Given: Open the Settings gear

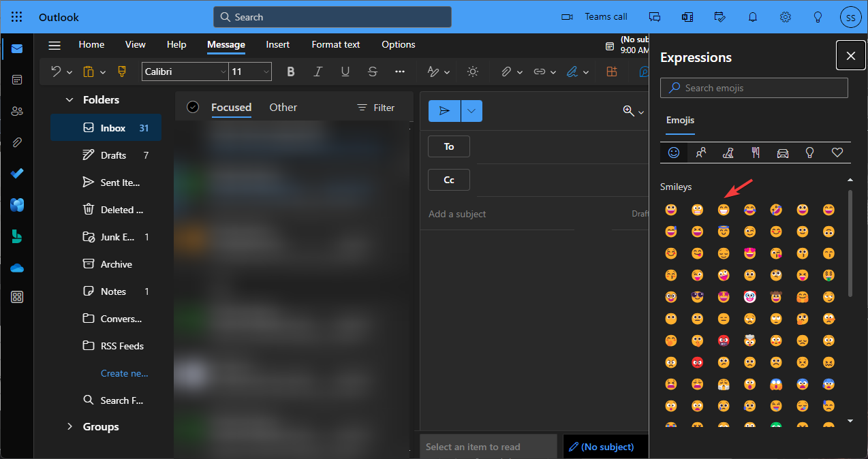Looking at the screenshot, I should [786, 17].
